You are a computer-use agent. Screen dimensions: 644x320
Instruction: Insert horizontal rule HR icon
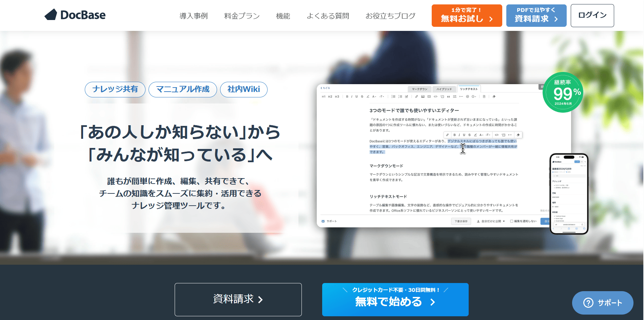click(x=455, y=97)
